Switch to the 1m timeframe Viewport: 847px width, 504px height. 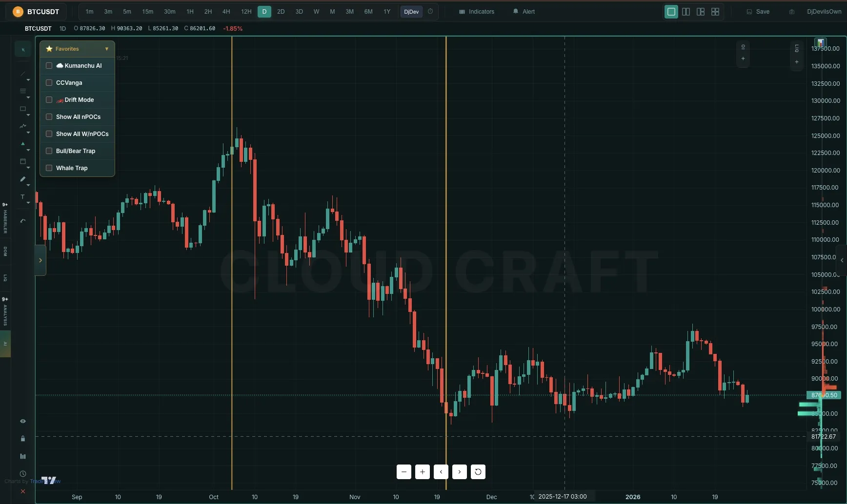pos(89,12)
